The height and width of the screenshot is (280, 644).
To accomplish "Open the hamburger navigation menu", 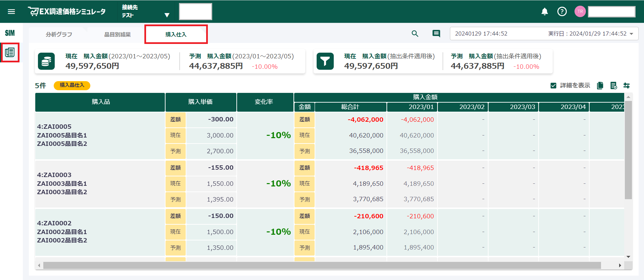I will point(11,12).
